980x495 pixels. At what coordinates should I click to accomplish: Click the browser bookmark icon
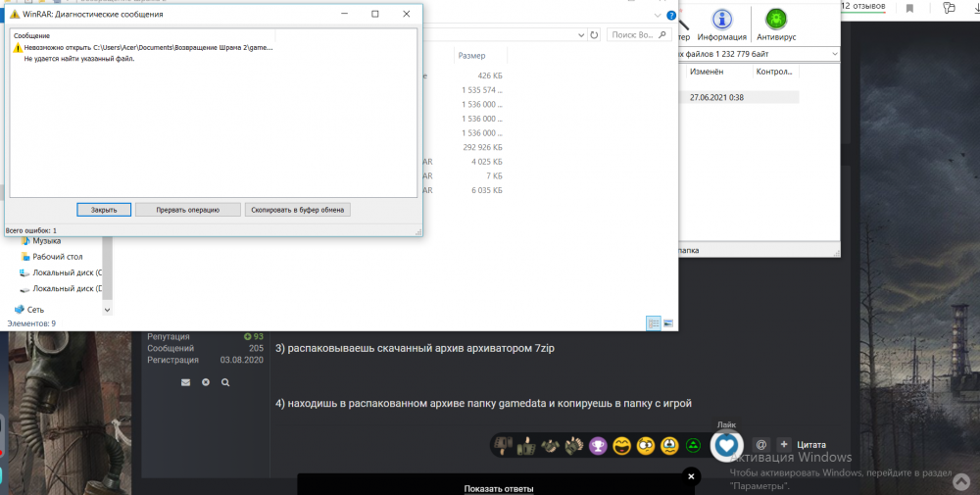(x=910, y=8)
